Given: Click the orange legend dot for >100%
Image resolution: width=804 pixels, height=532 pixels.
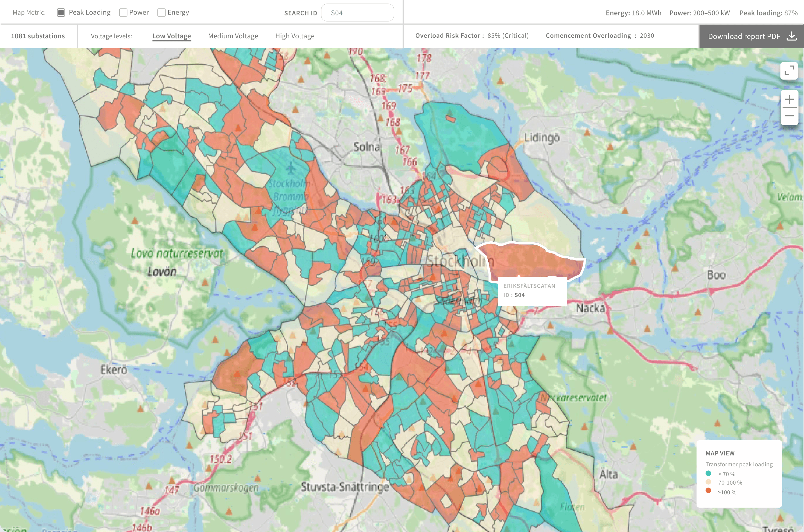Looking at the screenshot, I should pos(708,490).
